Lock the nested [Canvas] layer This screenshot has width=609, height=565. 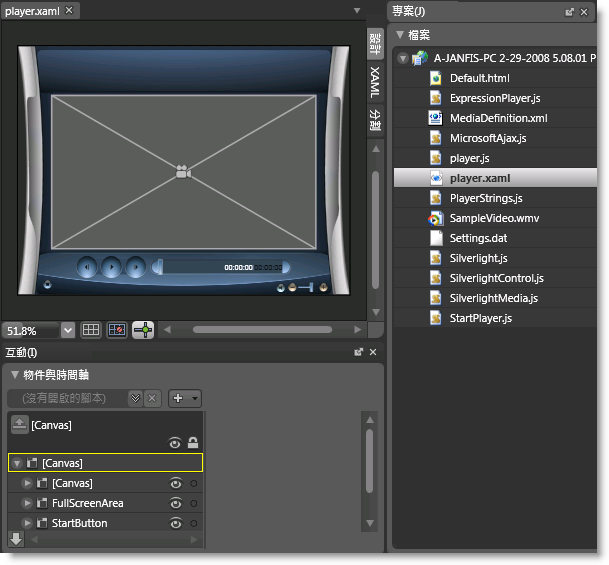coord(193,483)
